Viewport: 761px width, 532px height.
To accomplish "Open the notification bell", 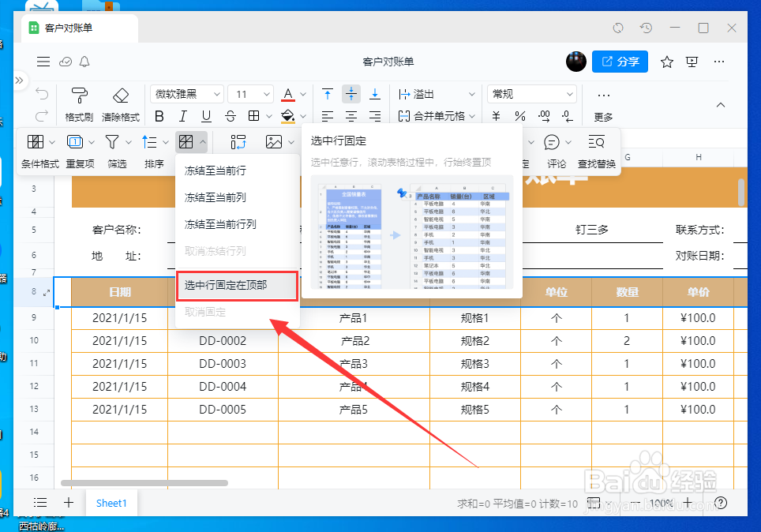I will [84, 62].
